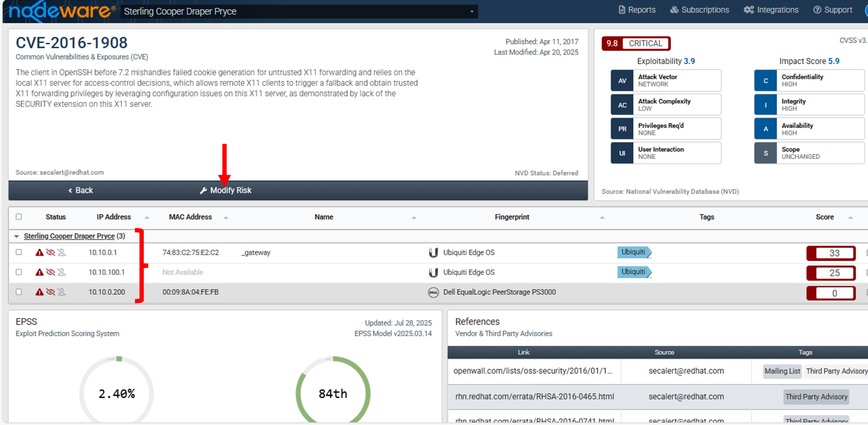Click the Ubiquiti logo icon in _gateway row
868x425 pixels.
tap(433, 253)
